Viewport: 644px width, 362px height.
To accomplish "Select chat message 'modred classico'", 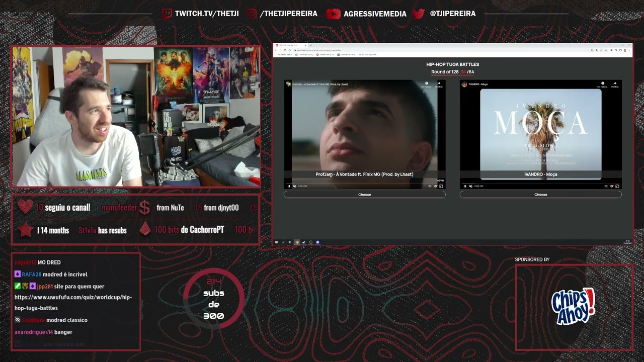I will tap(67, 320).
